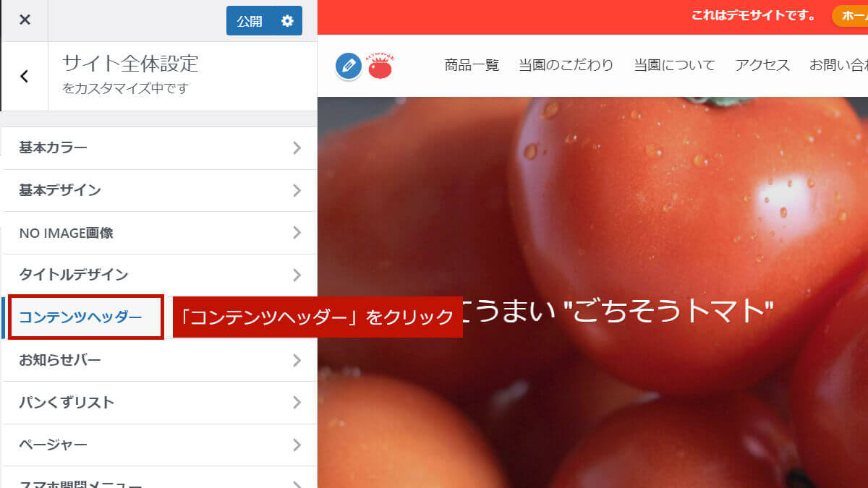Open publish settings gear icon
Screen dimensions: 868x488
pyautogui.click(x=287, y=21)
